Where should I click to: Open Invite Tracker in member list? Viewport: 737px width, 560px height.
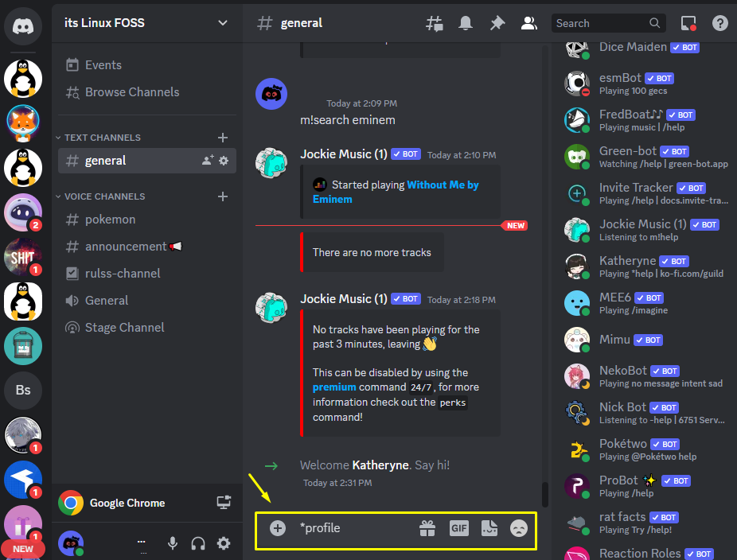tap(643, 193)
